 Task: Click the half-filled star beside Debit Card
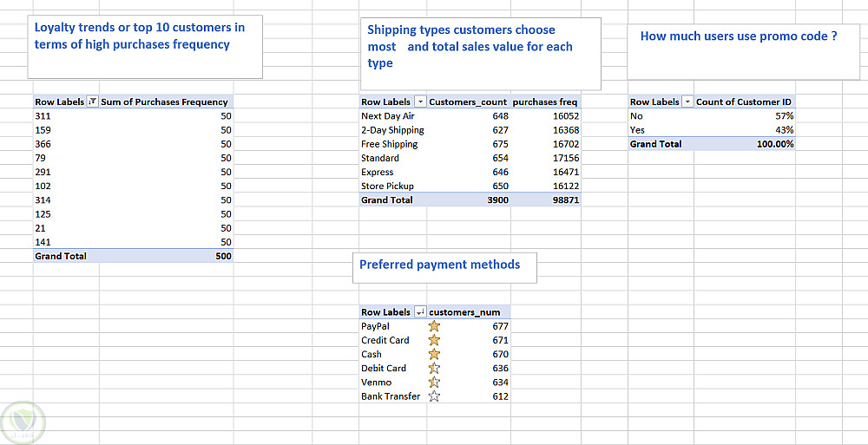click(434, 368)
